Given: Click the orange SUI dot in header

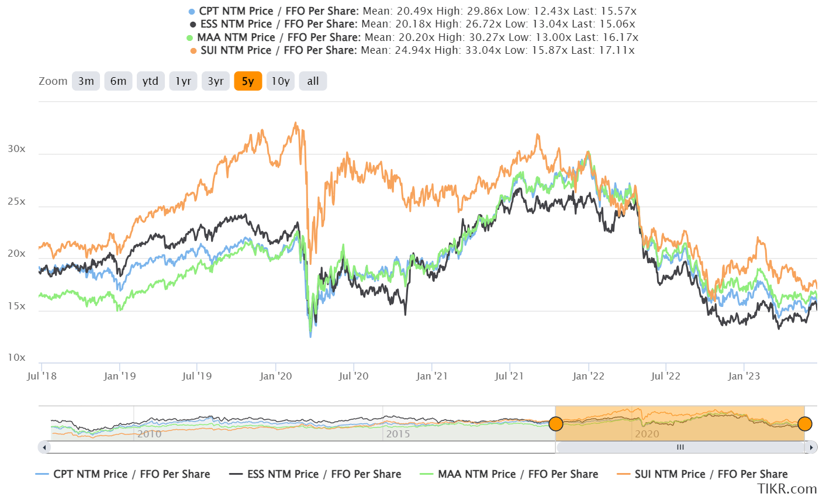Looking at the screenshot, I should click(x=193, y=51).
